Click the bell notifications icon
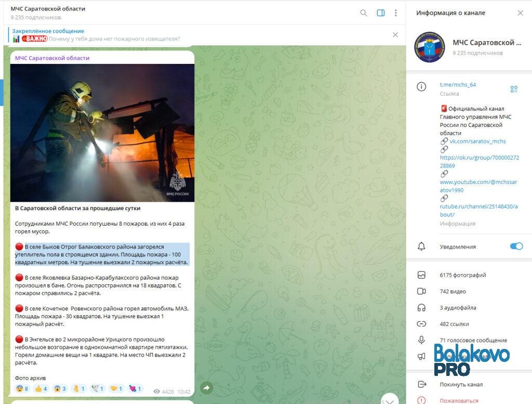 tap(421, 246)
